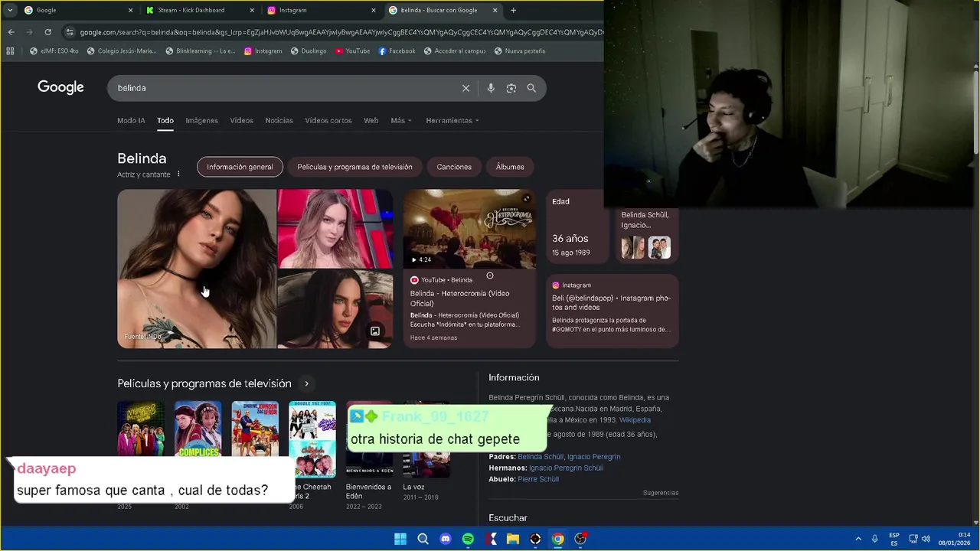This screenshot has height=551, width=980.
Task: Open the Windows Start menu
Action: 400,539
